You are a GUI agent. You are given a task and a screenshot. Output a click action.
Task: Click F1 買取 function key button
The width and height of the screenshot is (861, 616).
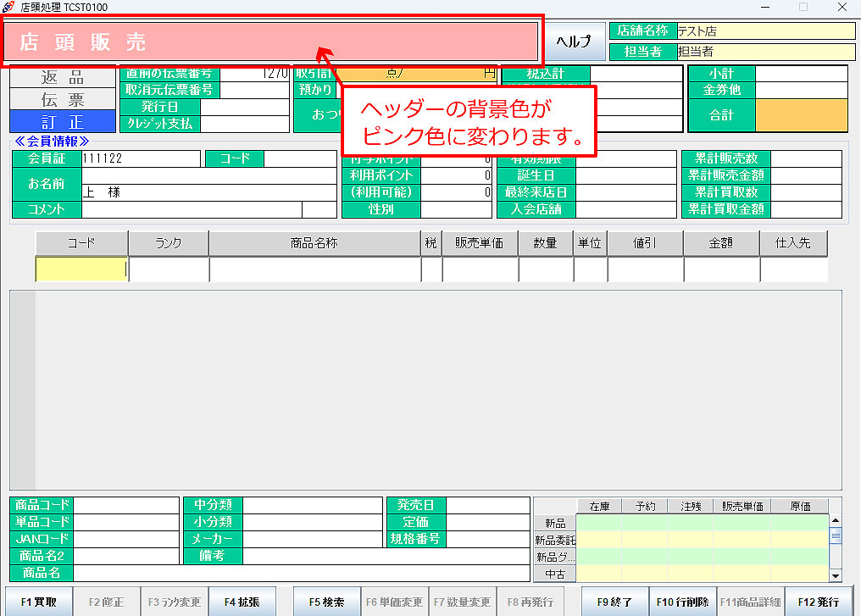point(39,602)
